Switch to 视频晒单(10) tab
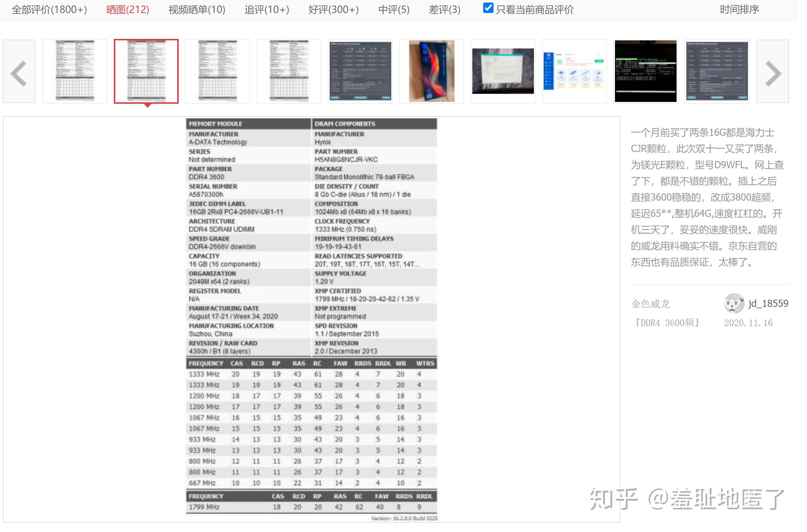807x532 pixels. point(197,9)
